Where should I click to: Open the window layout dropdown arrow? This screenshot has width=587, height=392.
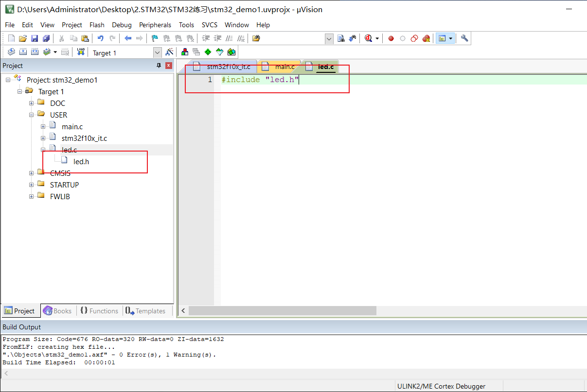pyautogui.click(x=451, y=39)
